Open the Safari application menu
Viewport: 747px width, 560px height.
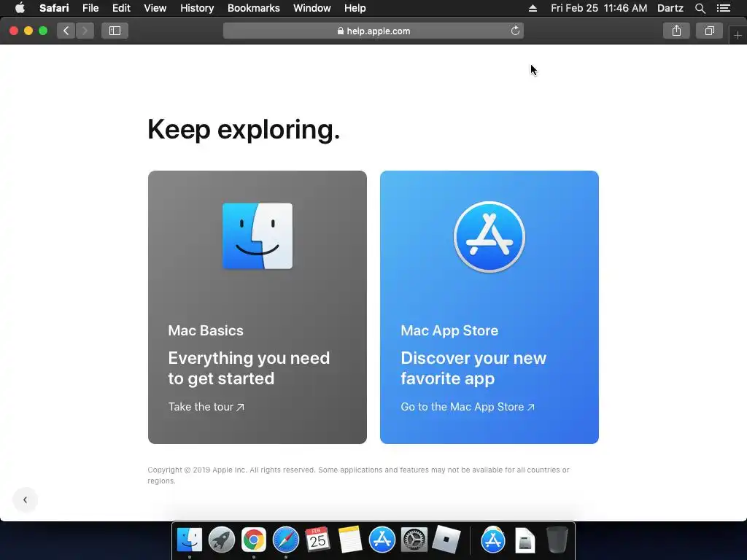coord(54,8)
